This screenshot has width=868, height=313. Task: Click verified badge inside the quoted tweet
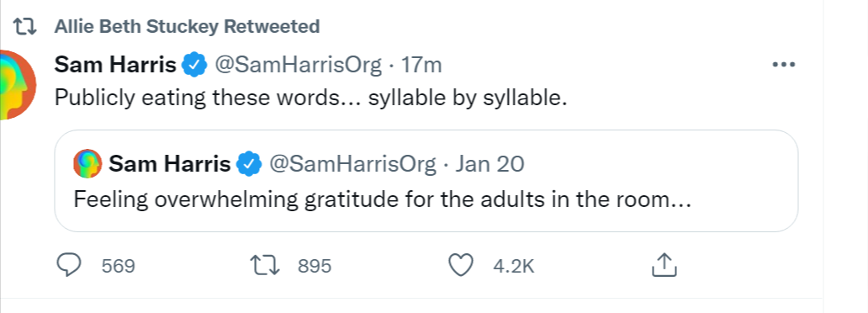(249, 164)
